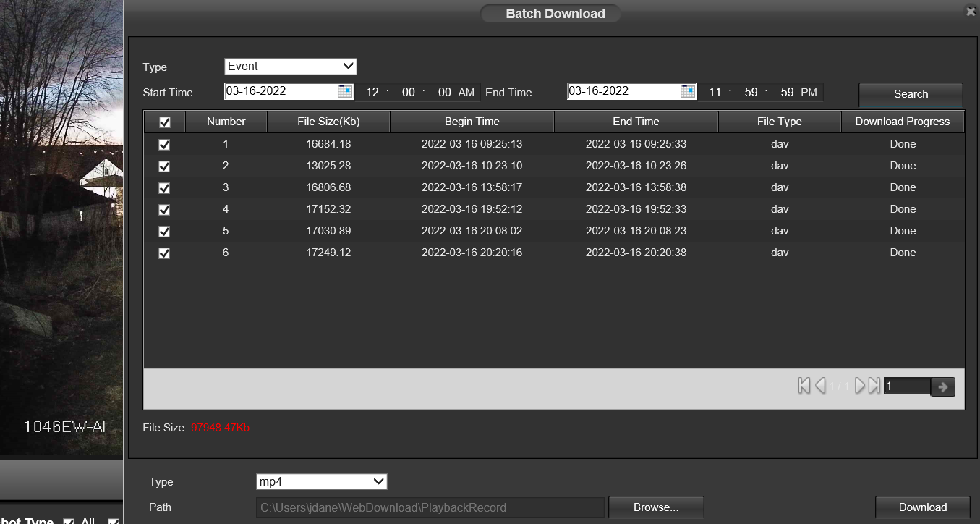The image size is (980, 524).
Task: Select end time 2022-03-16 13:58:38 cell
Action: (636, 187)
